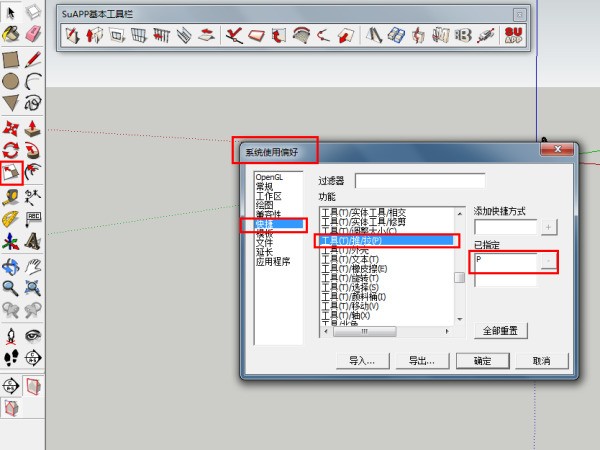Open the OpenGL preferences category

(268, 177)
